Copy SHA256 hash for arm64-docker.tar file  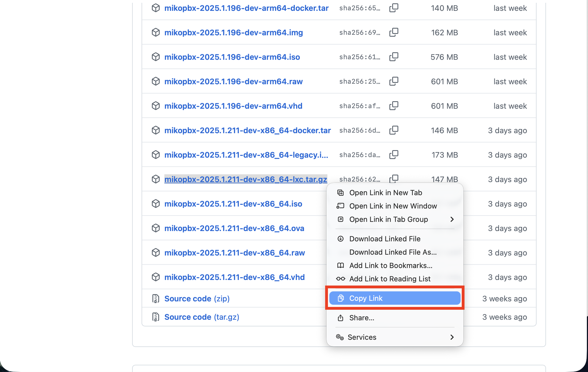tap(394, 8)
